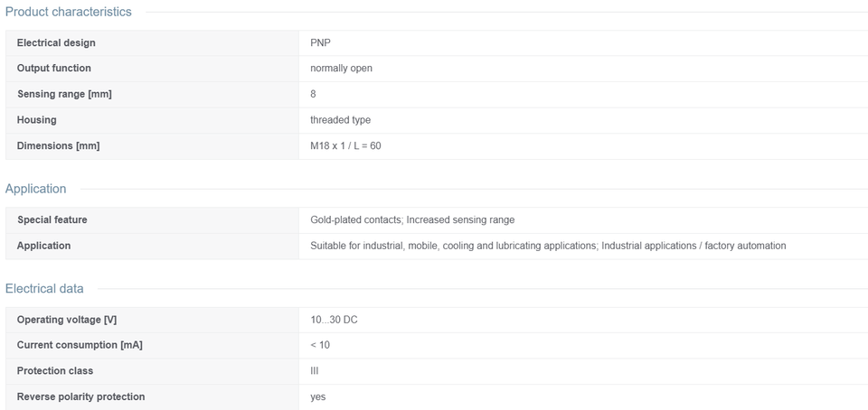The width and height of the screenshot is (868, 410).
Task: Click the Application section heading
Action: tap(35, 189)
